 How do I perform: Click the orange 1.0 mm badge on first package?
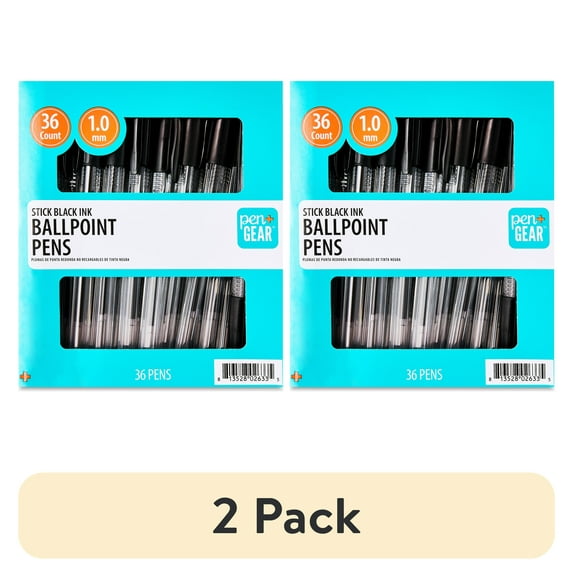coord(99,127)
